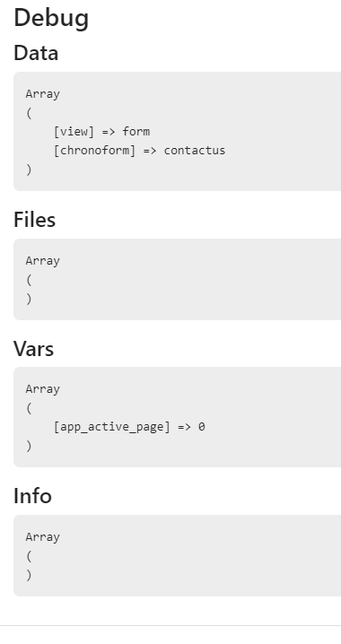Screen dimensions: 341x644
Task: Click the opening parenthesis in Info block
Action: [29, 556]
